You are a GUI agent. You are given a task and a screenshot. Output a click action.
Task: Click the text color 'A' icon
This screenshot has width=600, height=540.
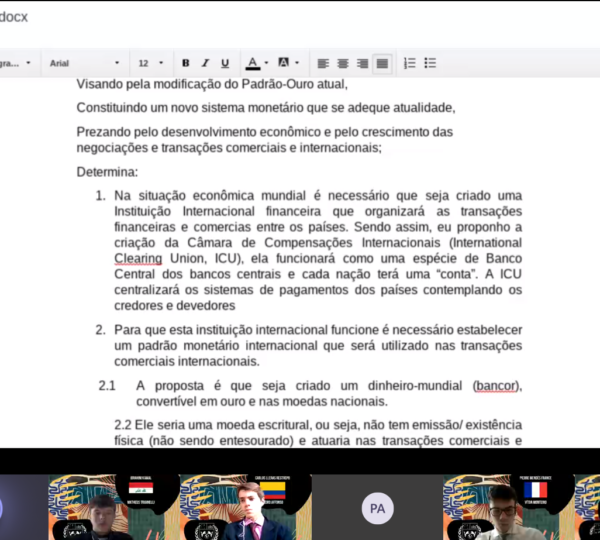252,63
